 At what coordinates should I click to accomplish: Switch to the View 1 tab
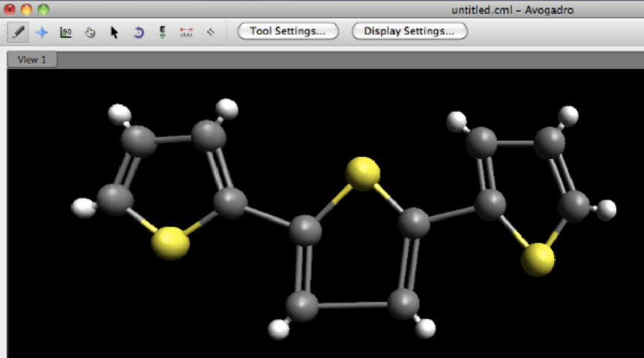(x=31, y=60)
